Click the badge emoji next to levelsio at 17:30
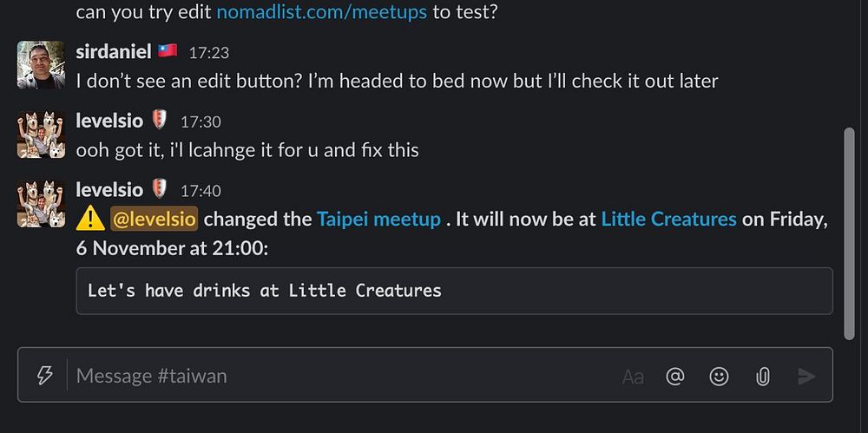This screenshot has width=868, height=433. coord(160,121)
